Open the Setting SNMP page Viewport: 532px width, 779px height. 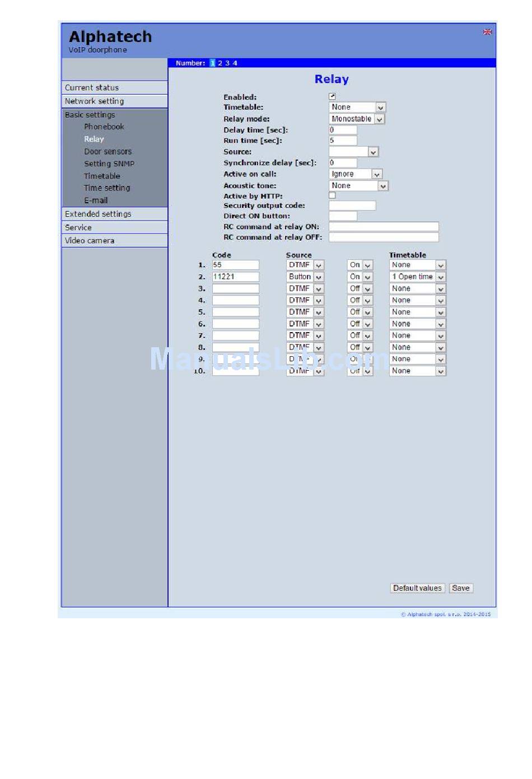(x=109, y=164)
